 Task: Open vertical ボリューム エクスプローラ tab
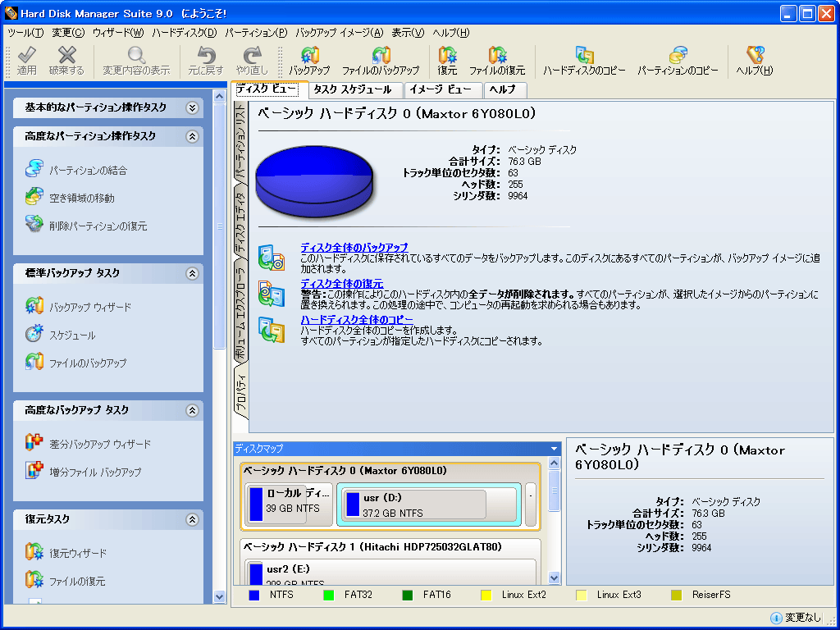coord(241,312)
